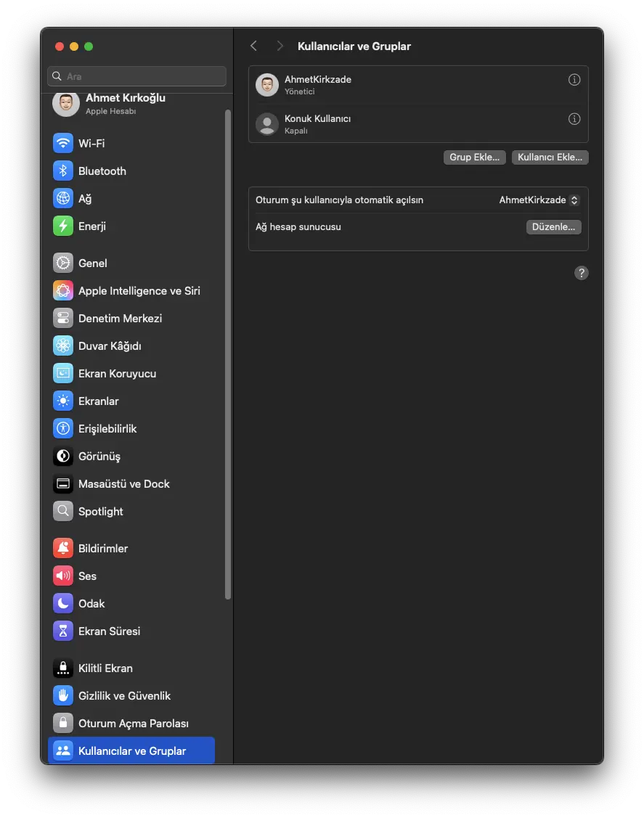
Task: Open Genel gear icon
Action: point(63,263)
